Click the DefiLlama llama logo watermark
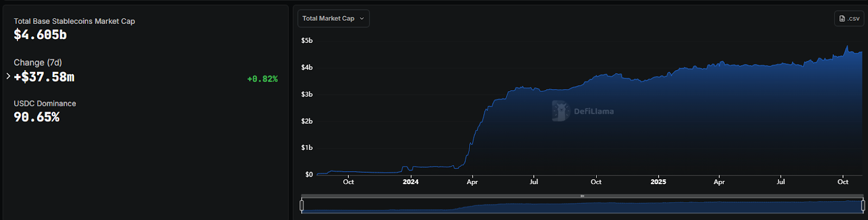 pyautogui.click(x=560, y=111)
